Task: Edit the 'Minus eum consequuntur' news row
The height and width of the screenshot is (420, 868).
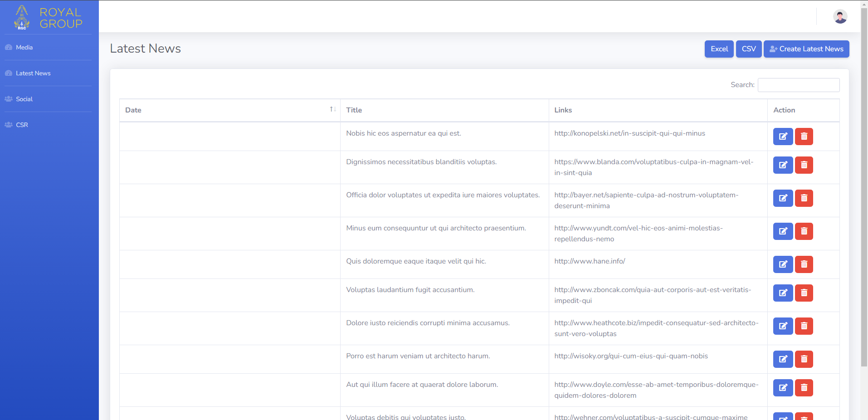Action: click(783, 231)
